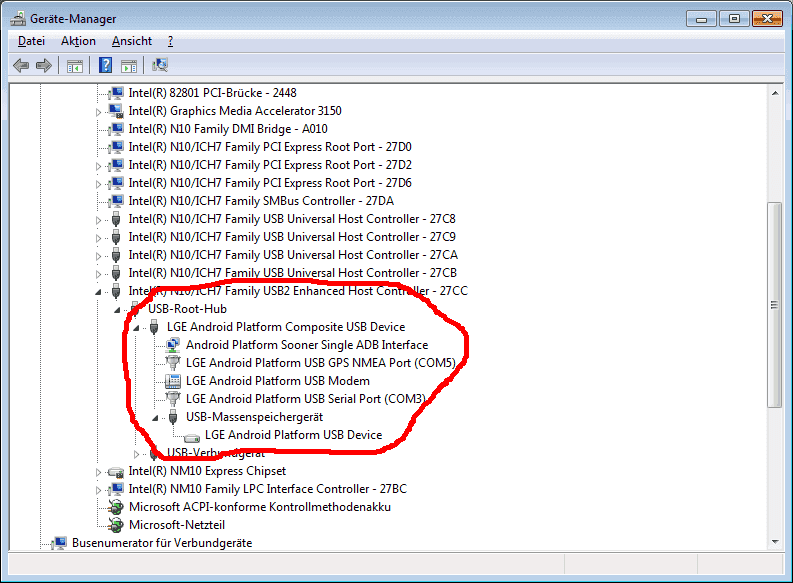Select Intel N10 Family DMI Bridge - A010
793x583 pixels.
228,129
